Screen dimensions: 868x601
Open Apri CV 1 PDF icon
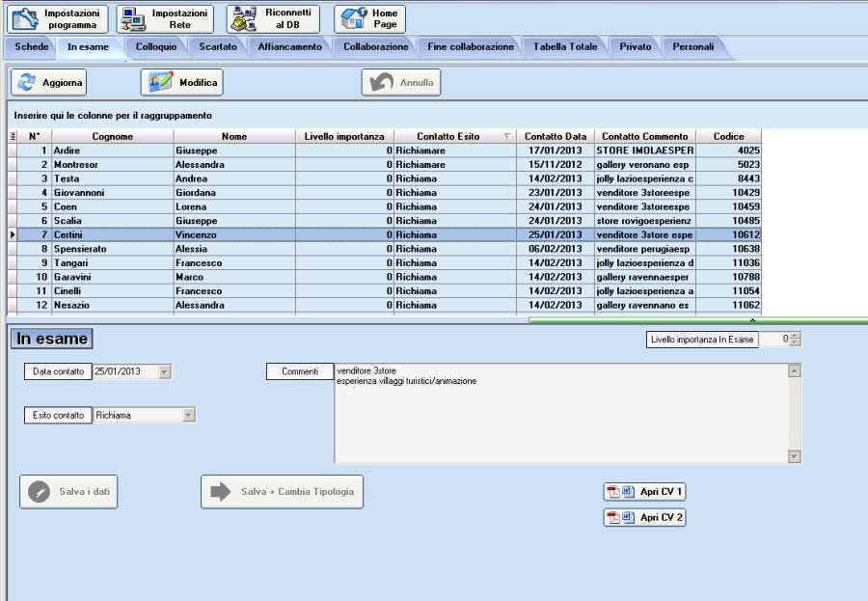[x=613, y=491]
